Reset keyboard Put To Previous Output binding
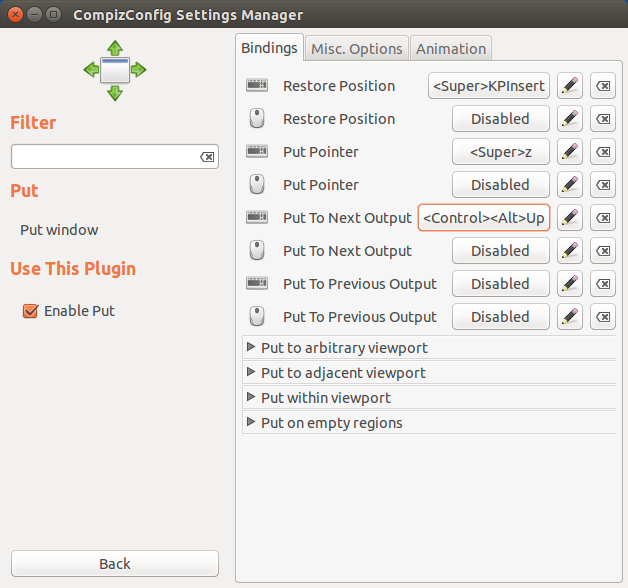 tap(603, 284)
